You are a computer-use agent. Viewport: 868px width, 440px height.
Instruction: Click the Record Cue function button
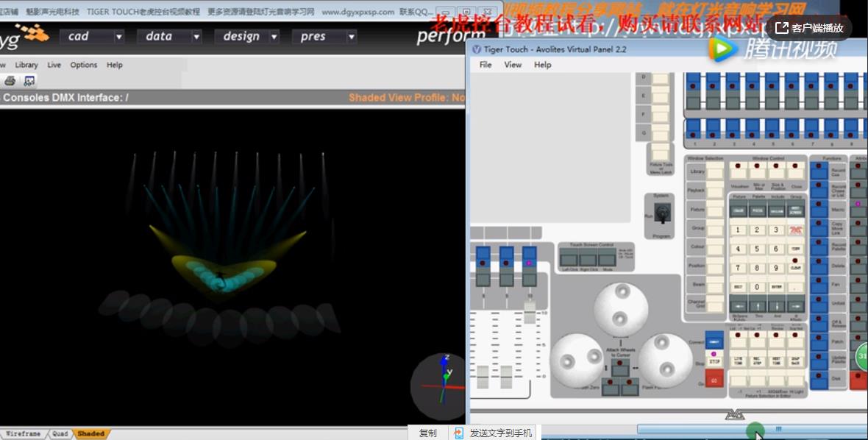(819, 171)
